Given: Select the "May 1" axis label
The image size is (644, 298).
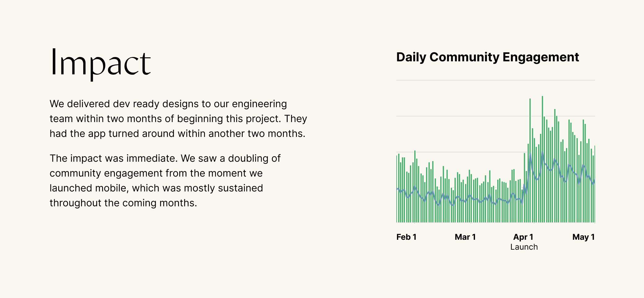Looking at the screenshot, I should pos(583,237).
